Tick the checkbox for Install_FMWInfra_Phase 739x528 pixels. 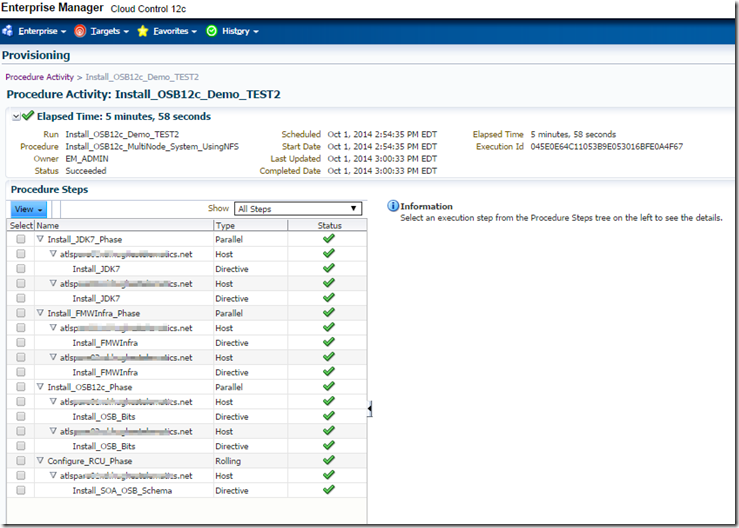pos(21,313)
